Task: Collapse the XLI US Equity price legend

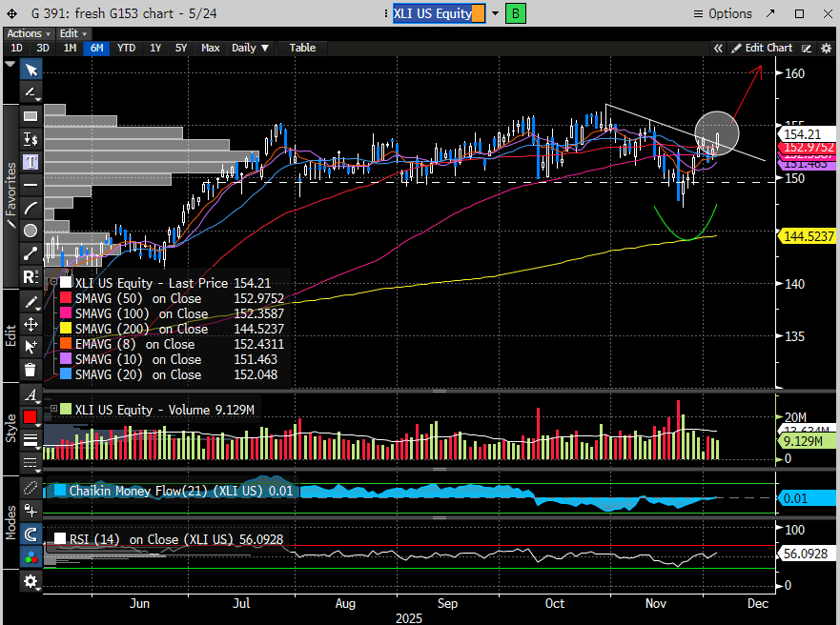Action: (53, 282)
